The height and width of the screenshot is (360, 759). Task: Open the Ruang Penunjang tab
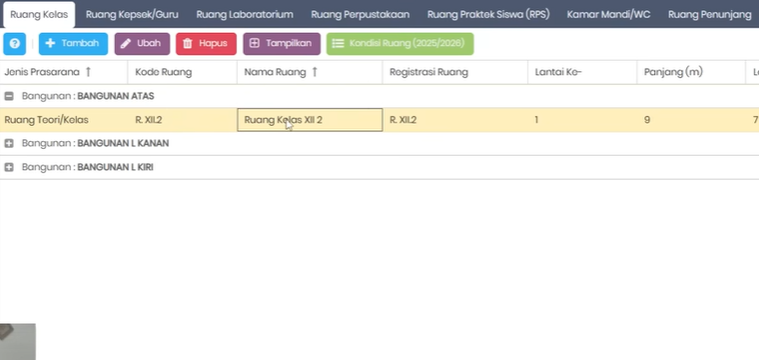pyautogui.click(x=710, y=15)
